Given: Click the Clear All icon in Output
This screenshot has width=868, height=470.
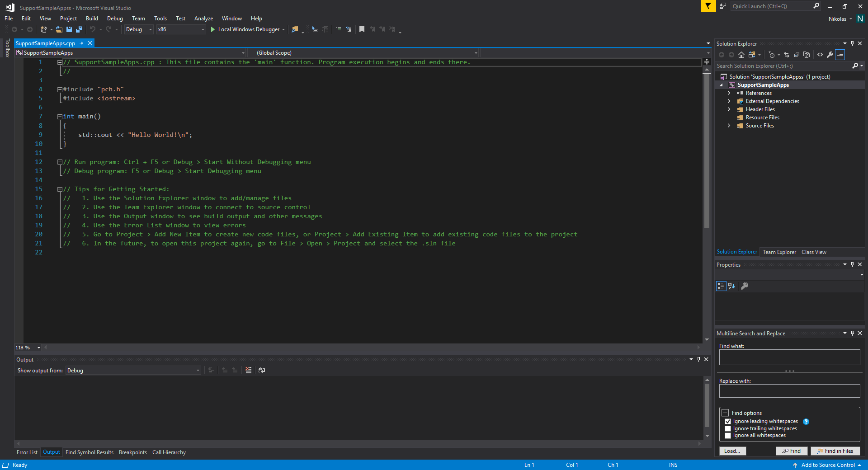Looking at the screenshot, I should (x=249, y=370).
